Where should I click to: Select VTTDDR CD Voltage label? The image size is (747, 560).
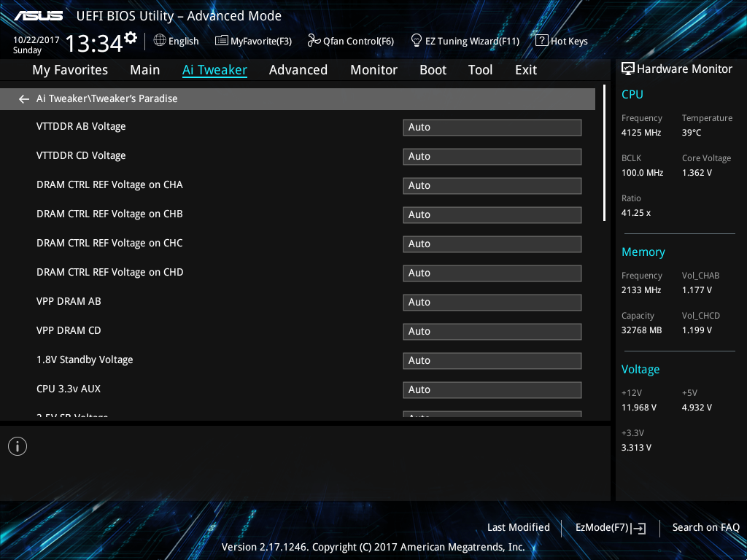pyautogui.click(x=81, y=156)
